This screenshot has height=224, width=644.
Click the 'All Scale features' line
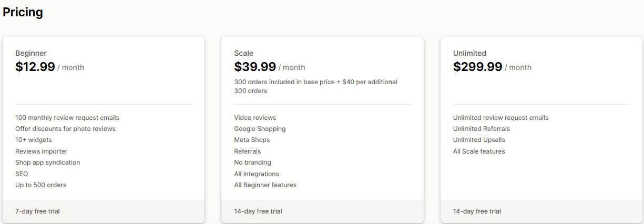tap(479, 151)
